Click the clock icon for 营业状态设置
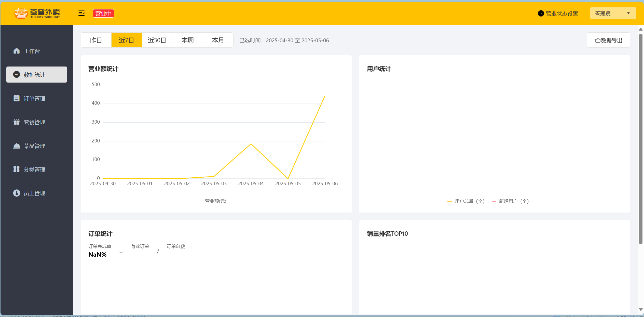Image resolution: width=644 pixels, height=317 pixels. (x=541, y=14)
